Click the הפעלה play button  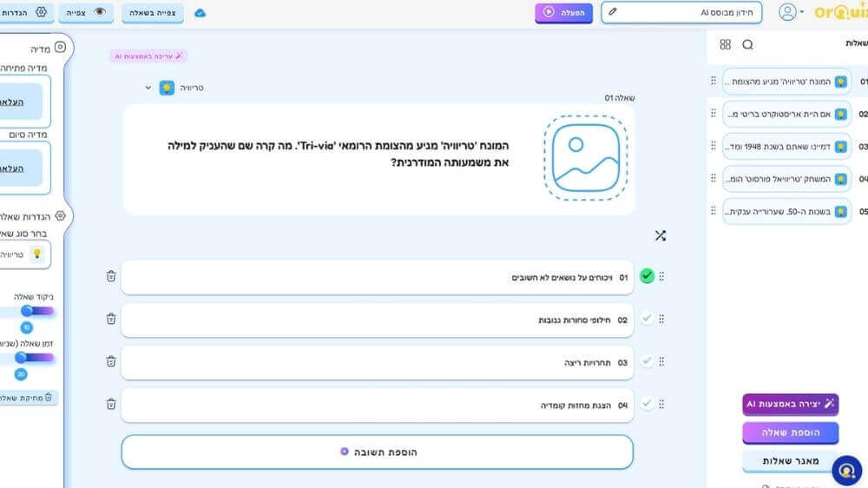[563, 12]
